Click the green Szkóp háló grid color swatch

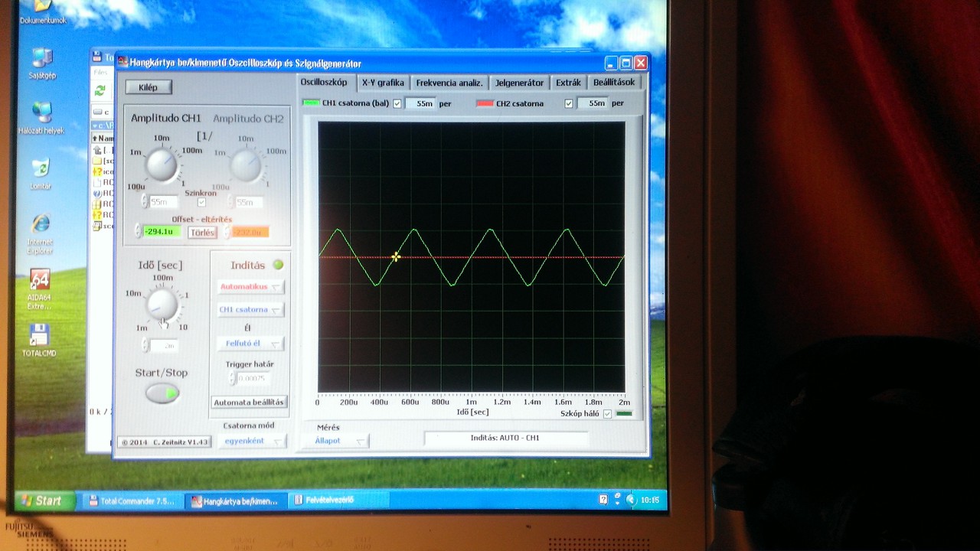point(624,413)
